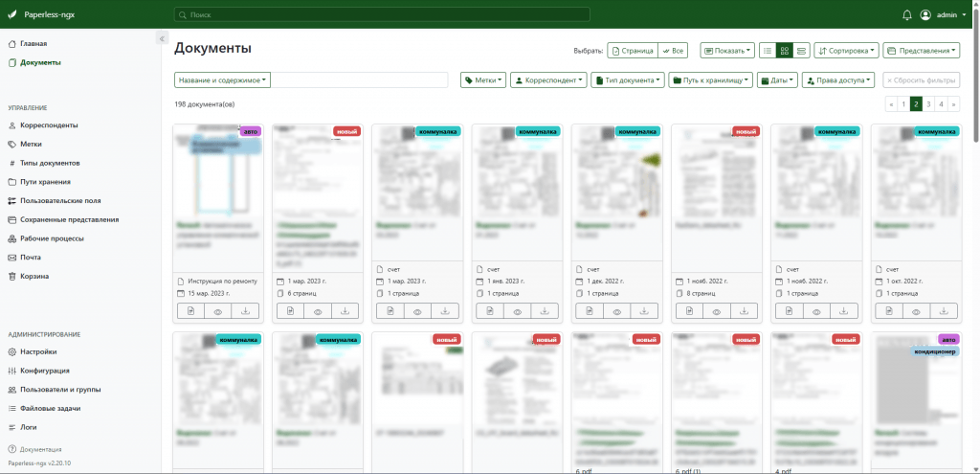The height and width of the screenshot is (474, 980).
Task: Open the Метки filter dropdown
Action: pos(483,80)
